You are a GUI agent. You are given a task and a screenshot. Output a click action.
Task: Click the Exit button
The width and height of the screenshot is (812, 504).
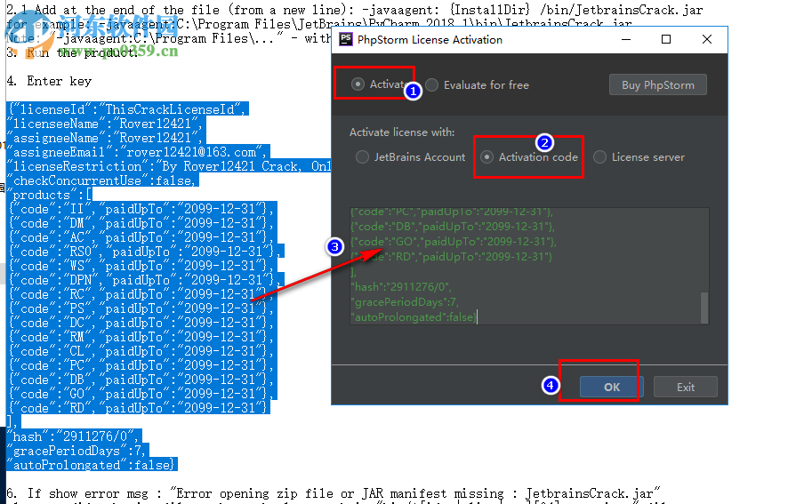[x=686, y=387]
